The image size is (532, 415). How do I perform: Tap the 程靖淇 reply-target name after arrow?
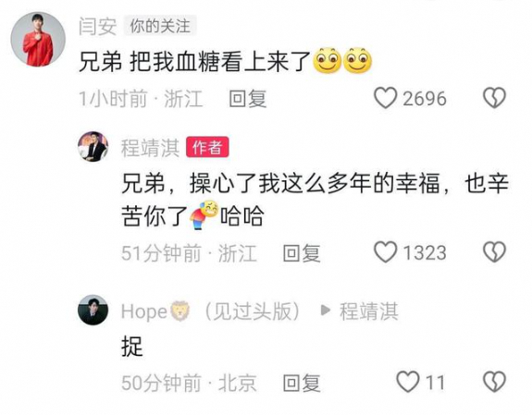coord(369,311)
